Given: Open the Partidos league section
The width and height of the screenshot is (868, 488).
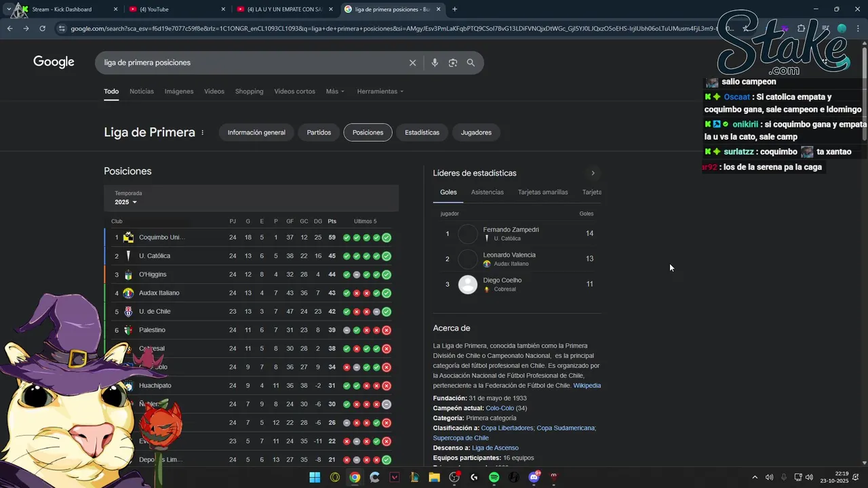Looking at the screenshot, I should click(319, 133).
